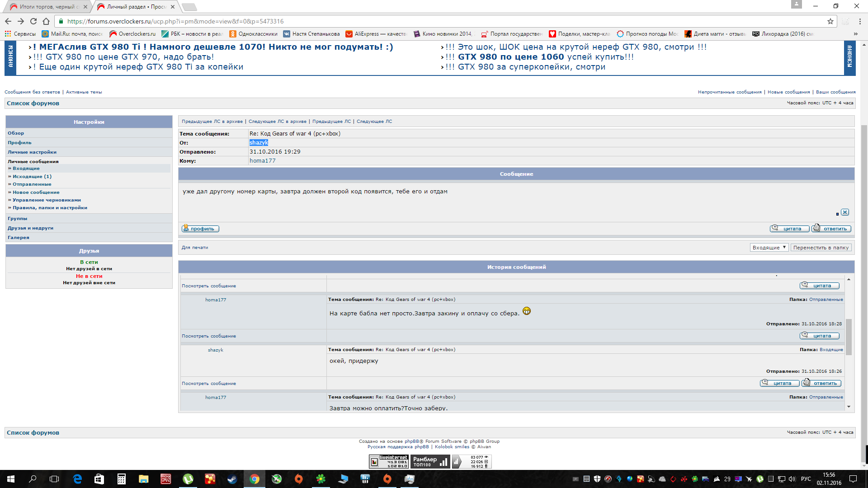Expand the bookmarks overflow chevron

coord(855,34)
